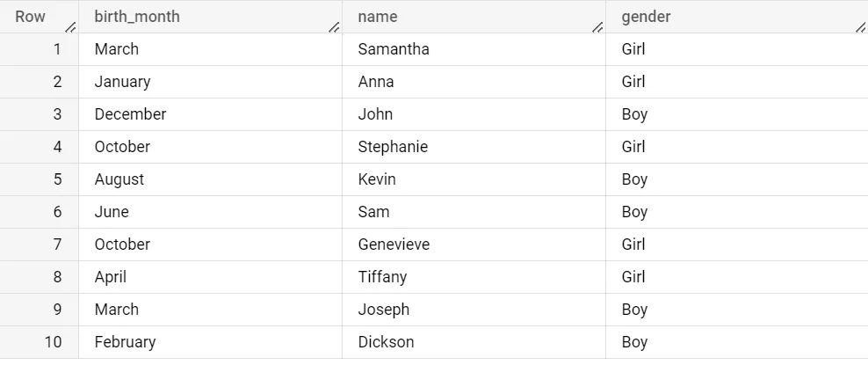Click the Joseph name cell
The height and width of the screenshot is (365, 868).
[383, 310]
